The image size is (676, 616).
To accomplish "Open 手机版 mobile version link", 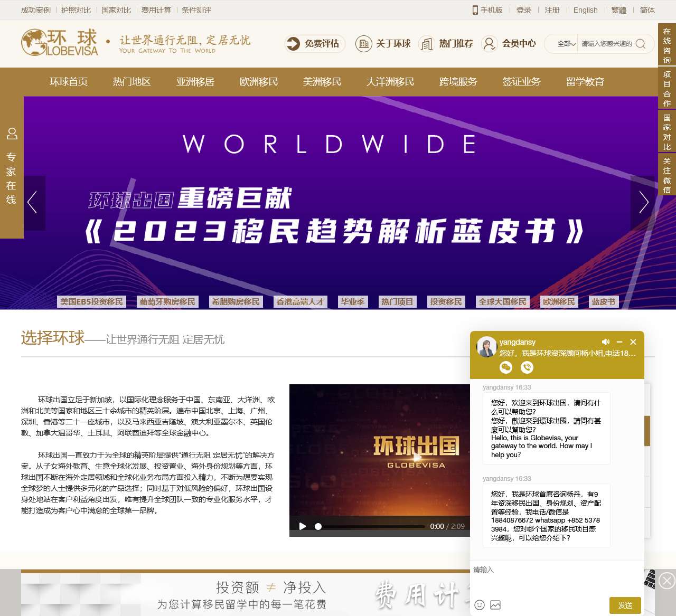I will click(x=487, y=10).
